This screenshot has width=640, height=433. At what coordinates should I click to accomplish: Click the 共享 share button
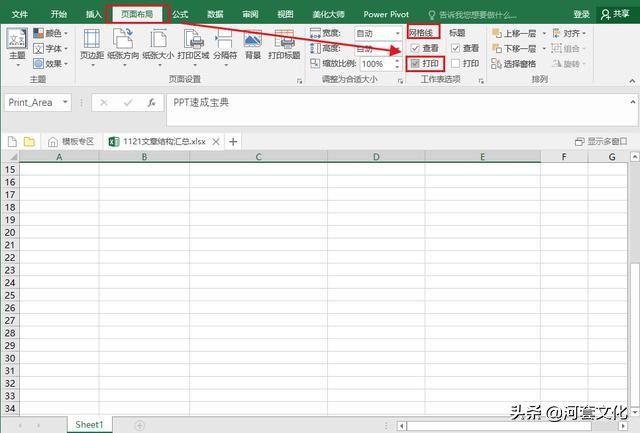pyautogui.click(x=616, y=14)
